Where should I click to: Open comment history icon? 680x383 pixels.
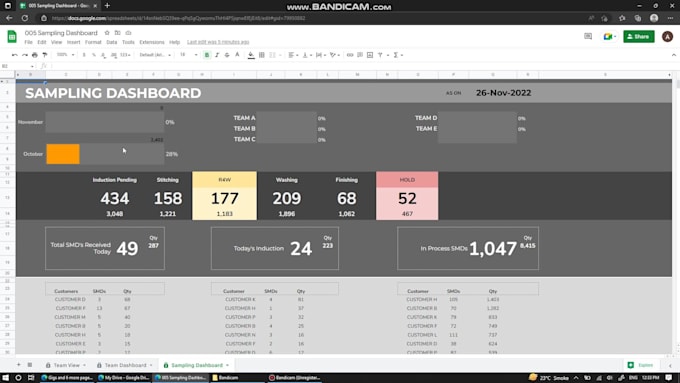coord(588,36)
